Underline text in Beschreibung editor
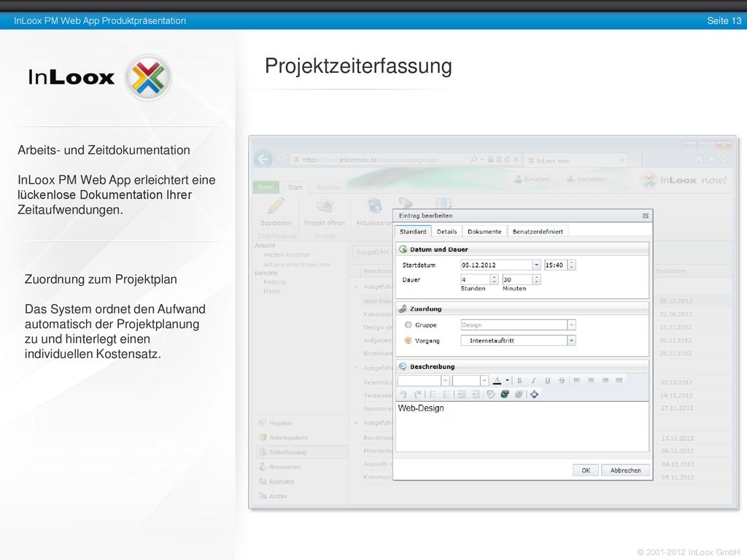Viewport: 747px width, 560px height. [548, 381]
